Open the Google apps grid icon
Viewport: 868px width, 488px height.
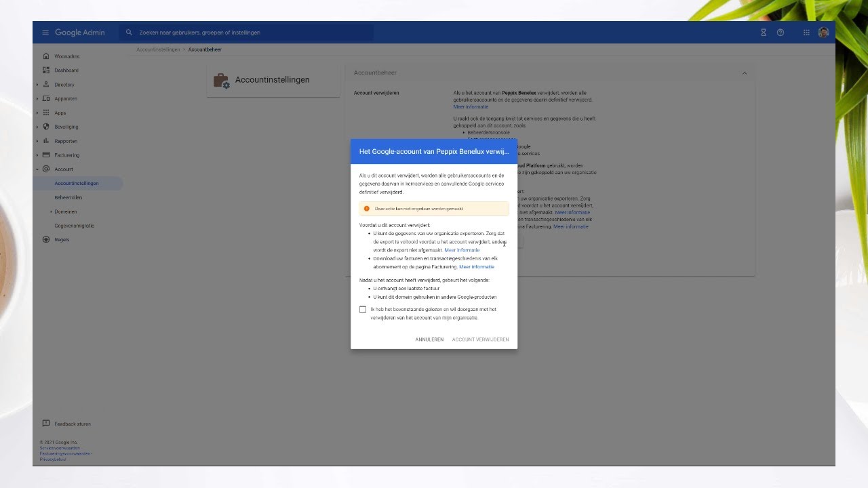806,33
